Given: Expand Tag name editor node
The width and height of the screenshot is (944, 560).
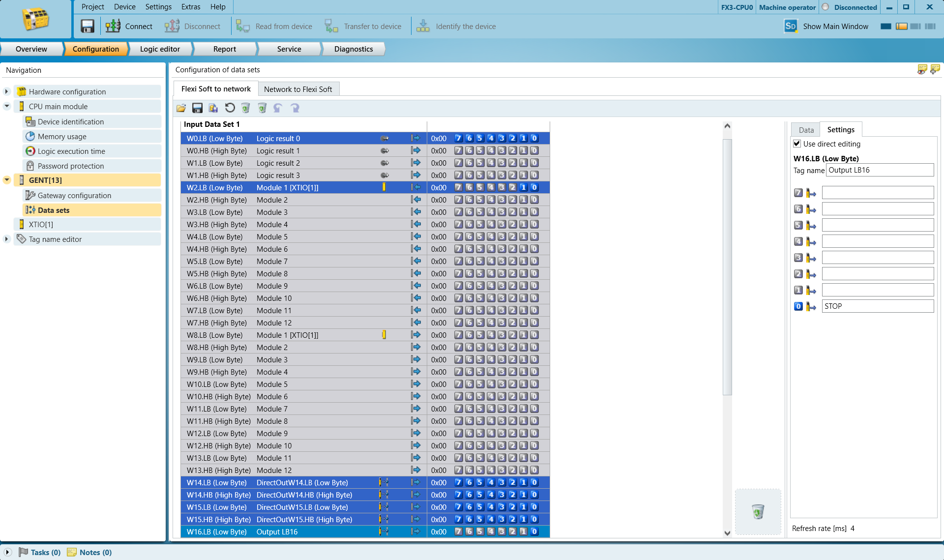Looking at the screenshot, I should [6, 239].
